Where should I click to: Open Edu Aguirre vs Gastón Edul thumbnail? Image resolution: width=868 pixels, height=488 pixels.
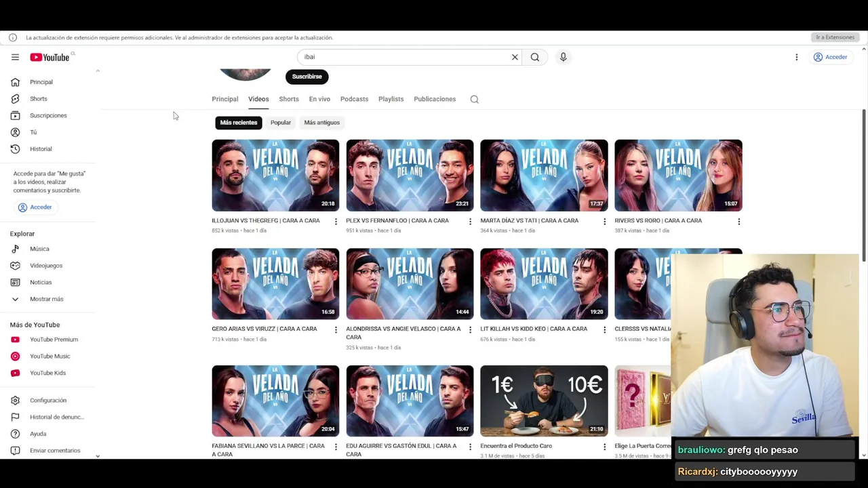coord(410,401)
